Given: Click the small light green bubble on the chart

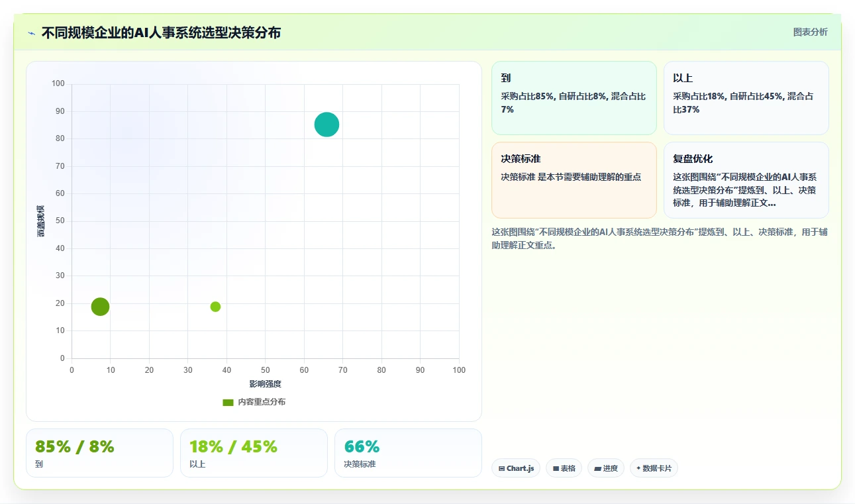Looking at the screenshot, I should click(x=215, y=307).
